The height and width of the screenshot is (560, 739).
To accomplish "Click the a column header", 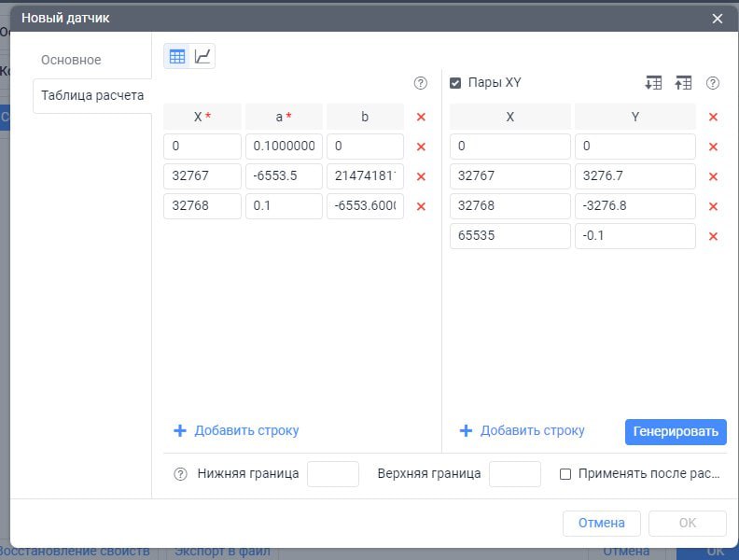I will pyautogui.click(x=284, y=117).
